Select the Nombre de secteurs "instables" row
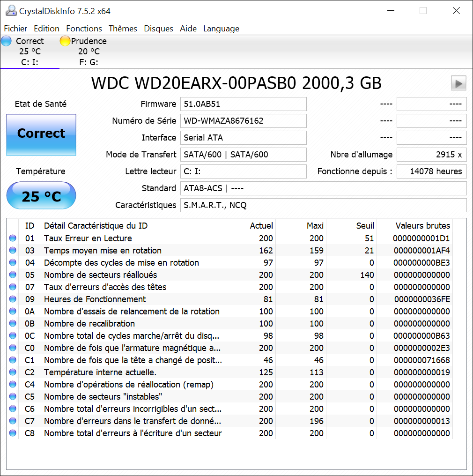The width and height of the screenshot is (473, 476). (230, 397)
